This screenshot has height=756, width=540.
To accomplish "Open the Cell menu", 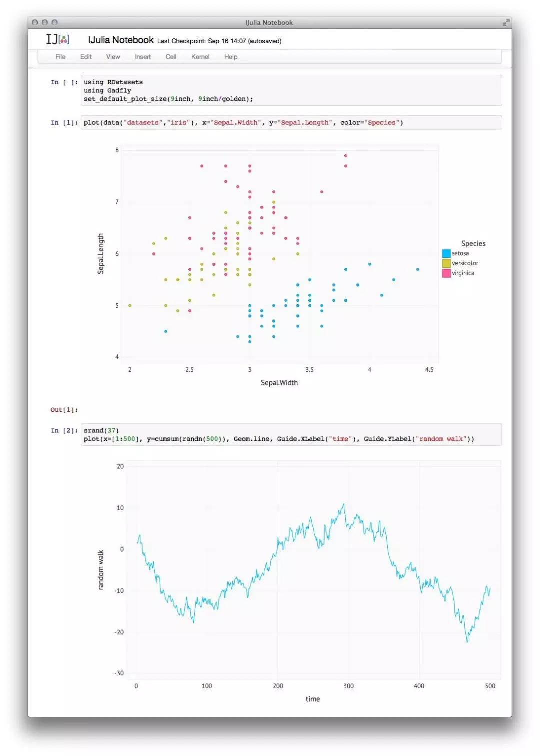I will point(171,57).
